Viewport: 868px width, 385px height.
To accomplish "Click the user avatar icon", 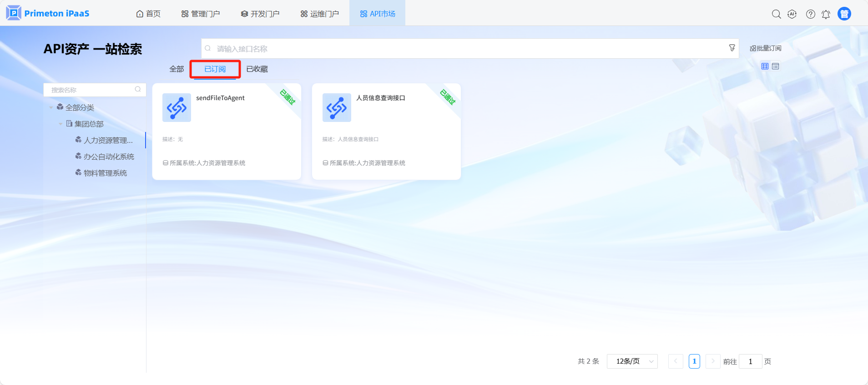I will [x=844, y=14].
